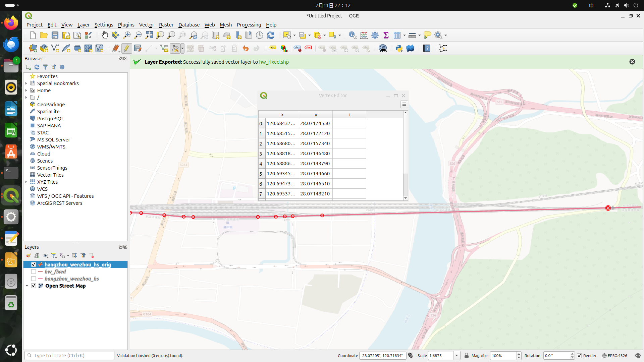Enable hw_fixed layer visibility checkbox
Viewport: 644px width, 362px height.
click(x=34, y=272)
